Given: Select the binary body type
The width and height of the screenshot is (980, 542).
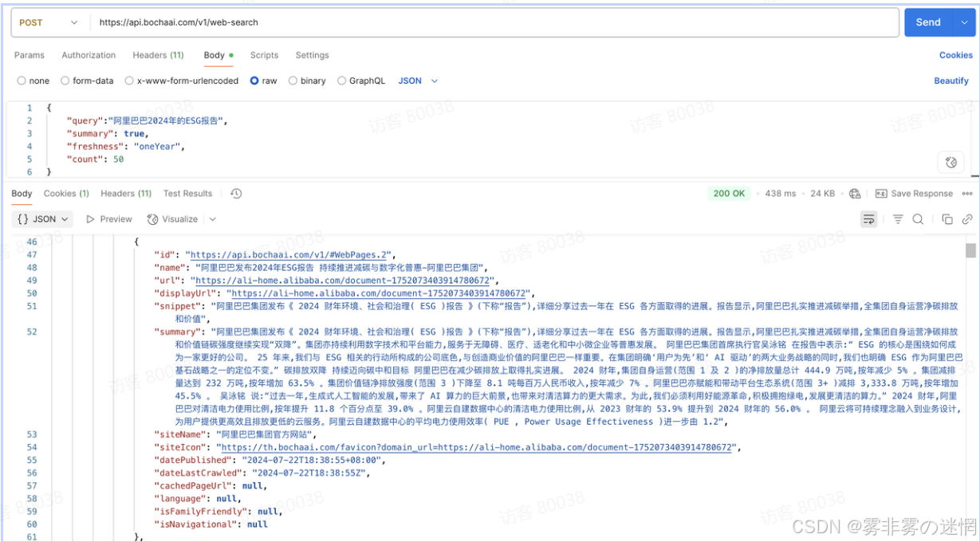Looking at the screenshot, I should click(x=307, y=81).
